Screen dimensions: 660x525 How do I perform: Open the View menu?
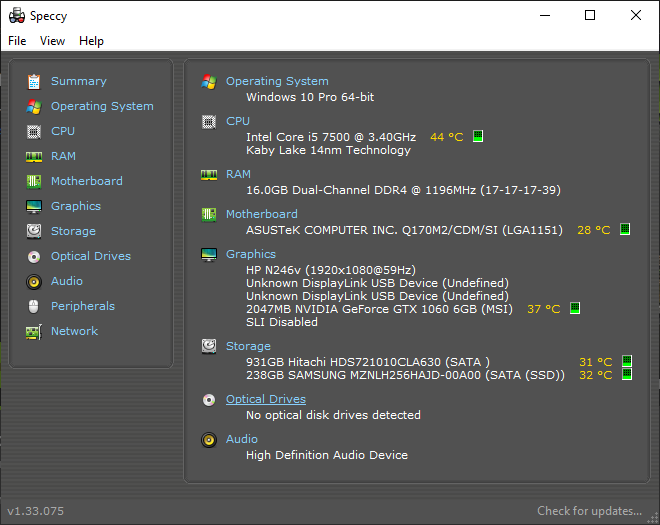click(52, 41)
